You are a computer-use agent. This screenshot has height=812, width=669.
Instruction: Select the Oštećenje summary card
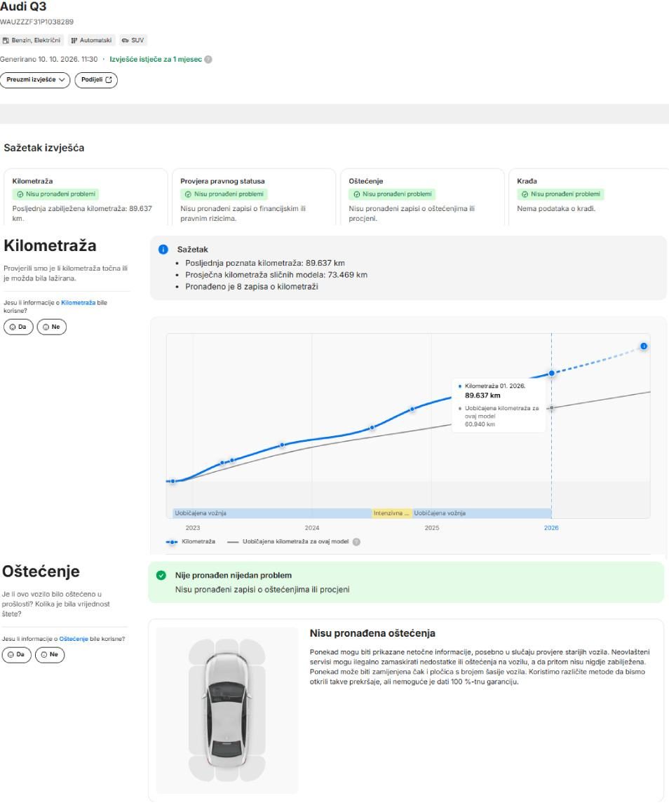[422, 197]
